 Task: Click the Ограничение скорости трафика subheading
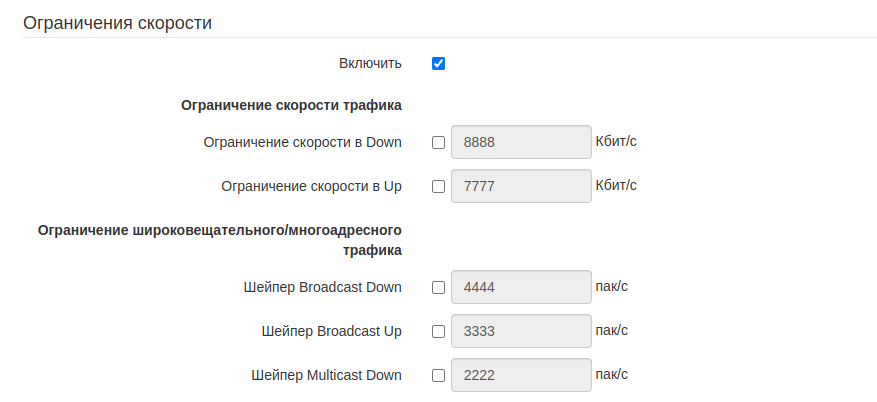click(291, 104)
